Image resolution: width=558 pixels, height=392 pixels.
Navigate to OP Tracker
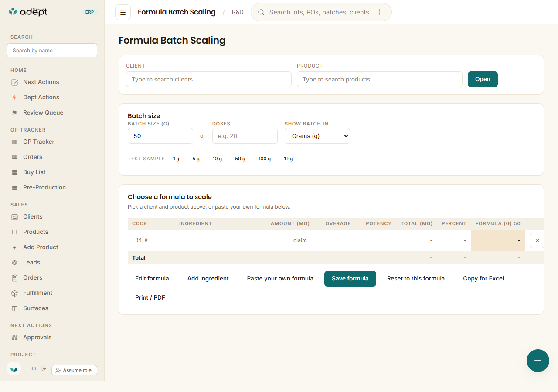[39, 142]
